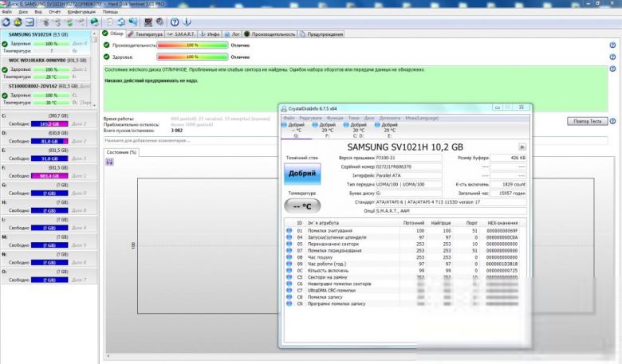
Task: Click the firmware version field P3100-21
Action: pos(408,158)
